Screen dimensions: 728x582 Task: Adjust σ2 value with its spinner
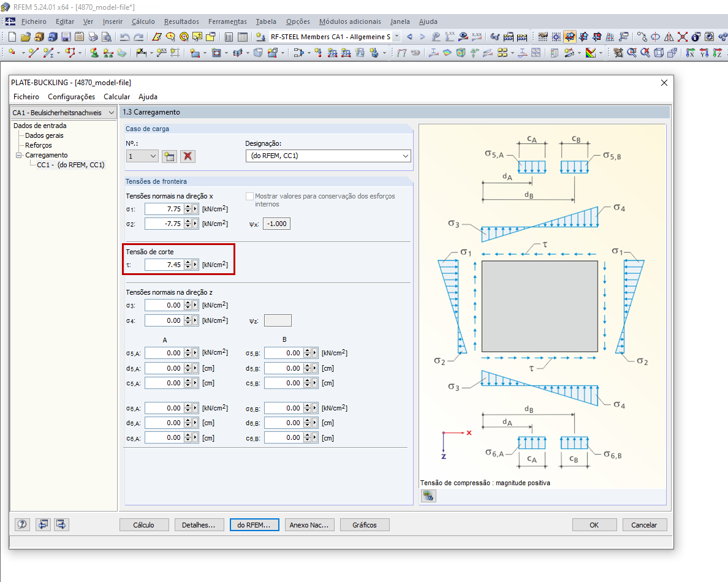pos(188,224)
